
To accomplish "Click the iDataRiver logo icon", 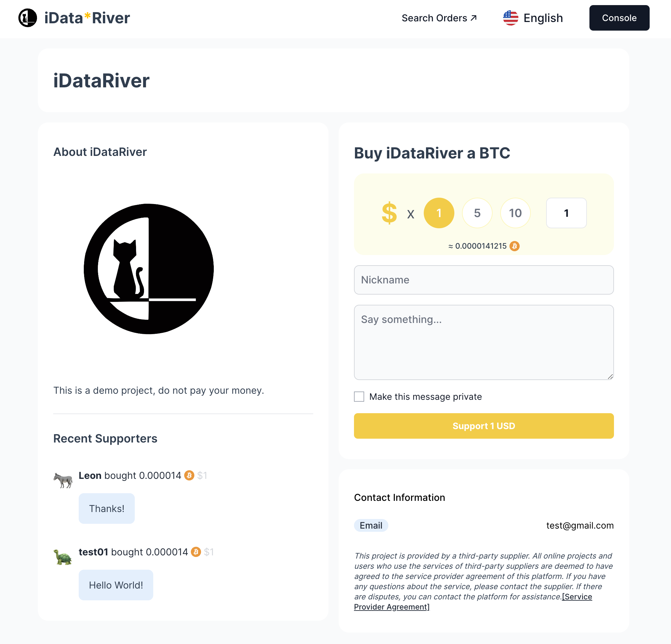I will [x=27, y=18].
